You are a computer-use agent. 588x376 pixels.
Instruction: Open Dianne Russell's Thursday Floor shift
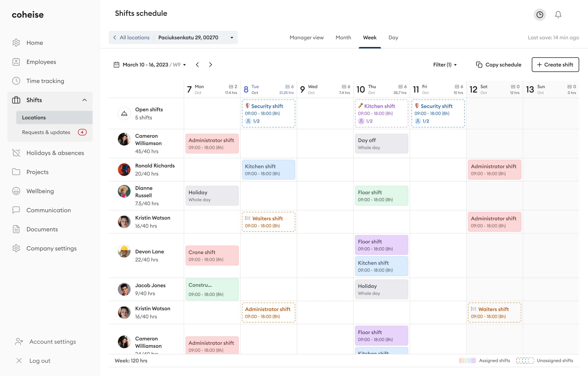tap(381, 196)
